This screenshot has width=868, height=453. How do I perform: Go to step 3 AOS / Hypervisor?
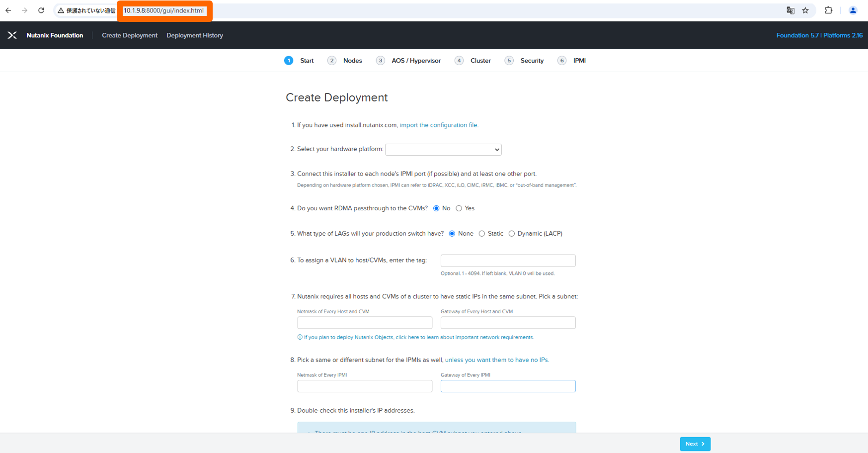[x=408, y=61]
